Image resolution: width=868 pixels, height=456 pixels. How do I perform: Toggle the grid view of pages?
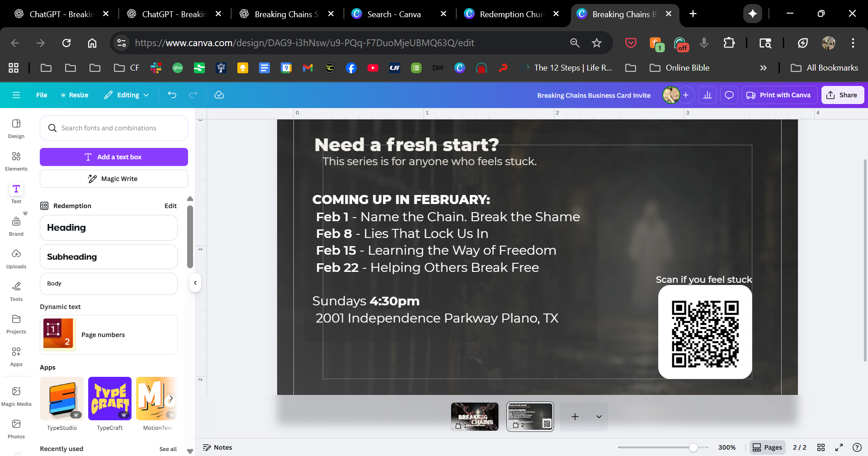tap(821, 447)
